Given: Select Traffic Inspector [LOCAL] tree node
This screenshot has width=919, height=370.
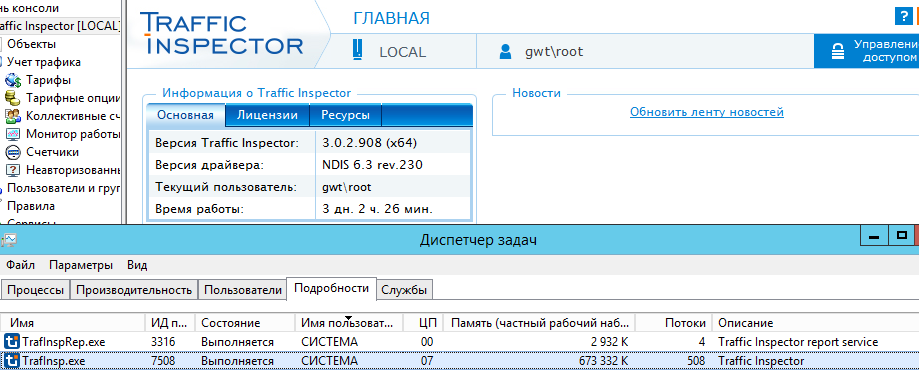Looking at the screenshot, I should point(60,26).
